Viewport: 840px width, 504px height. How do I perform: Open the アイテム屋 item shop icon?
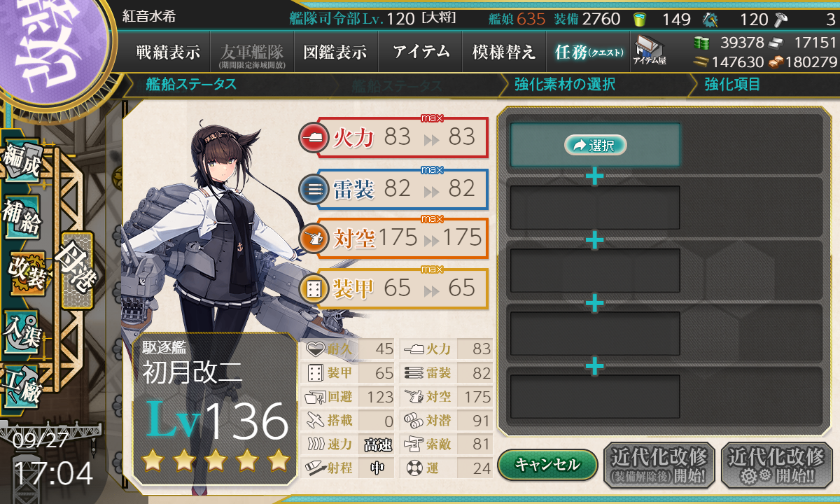coord(649,50)
